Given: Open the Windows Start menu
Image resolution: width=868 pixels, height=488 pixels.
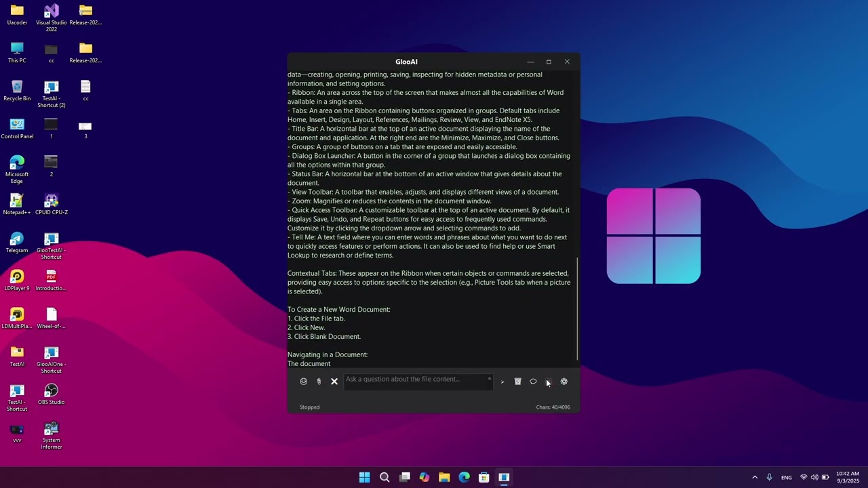Looking at the screenshot, I should pyautogui.click(x=365, y=478).
